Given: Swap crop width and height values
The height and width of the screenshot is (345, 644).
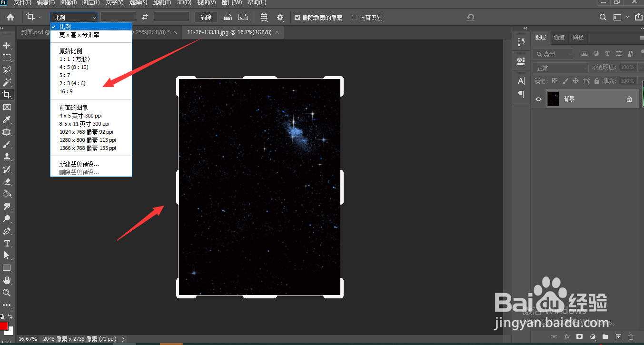Looking at the screenshot, I should [x=145, y=17].
